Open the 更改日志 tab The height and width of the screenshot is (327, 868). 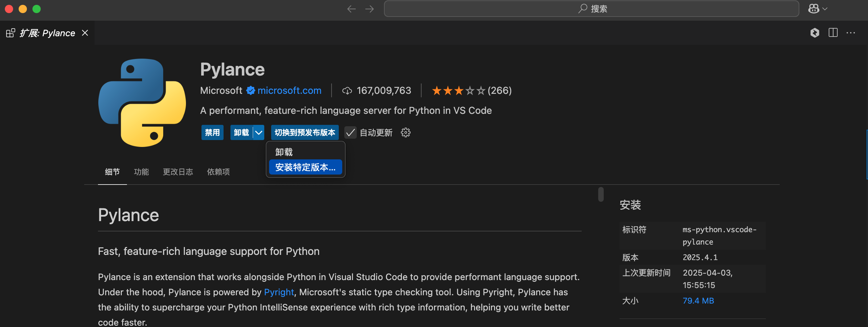point(178,172)
